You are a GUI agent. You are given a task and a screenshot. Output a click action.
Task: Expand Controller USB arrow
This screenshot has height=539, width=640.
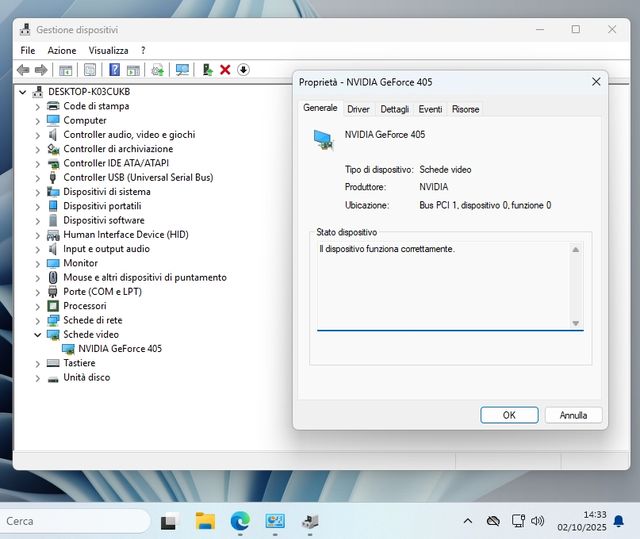pos(38,178)
